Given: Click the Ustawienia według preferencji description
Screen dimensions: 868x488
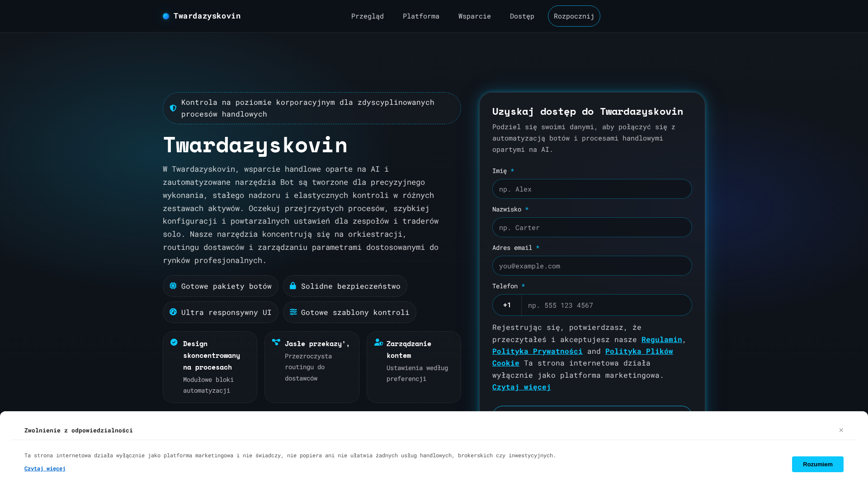Looking at the screenshot, I should click(x=417, y=373).
